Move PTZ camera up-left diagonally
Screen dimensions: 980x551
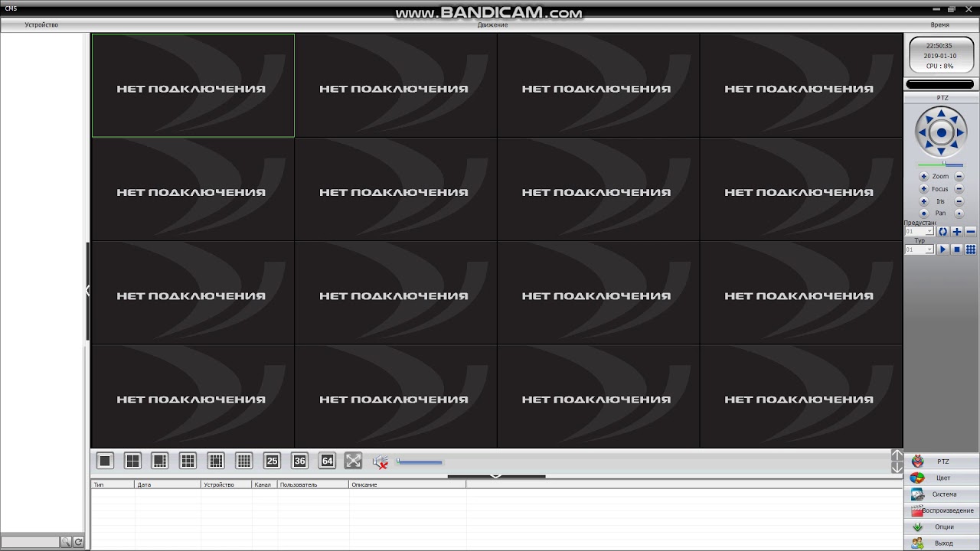coord(928,119)
